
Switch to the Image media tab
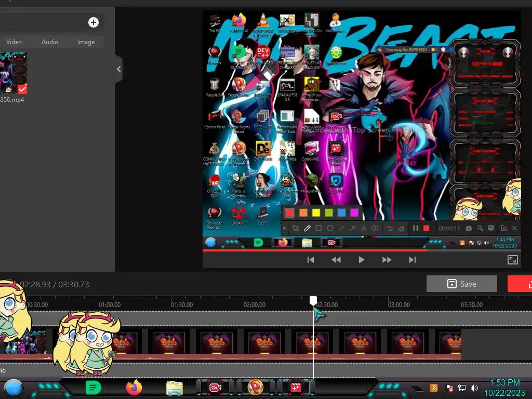[86, 42]
